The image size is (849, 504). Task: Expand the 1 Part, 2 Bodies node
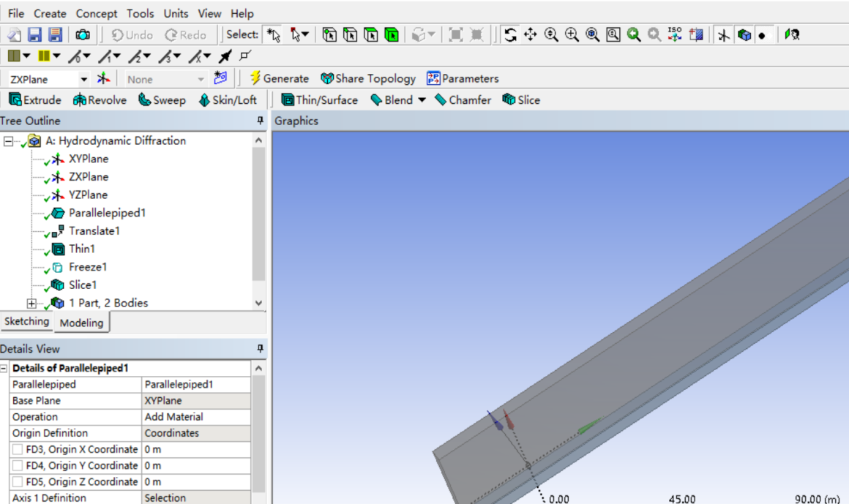tap(31, 303)
